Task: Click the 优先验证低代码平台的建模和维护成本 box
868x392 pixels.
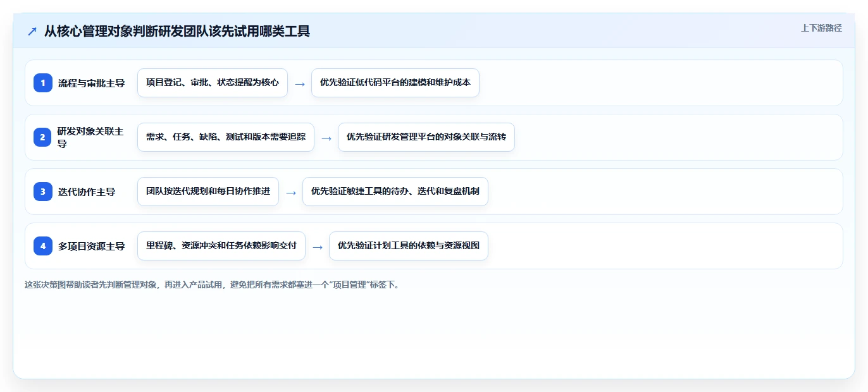Action: pyautogui.click(x=395, y=83)
